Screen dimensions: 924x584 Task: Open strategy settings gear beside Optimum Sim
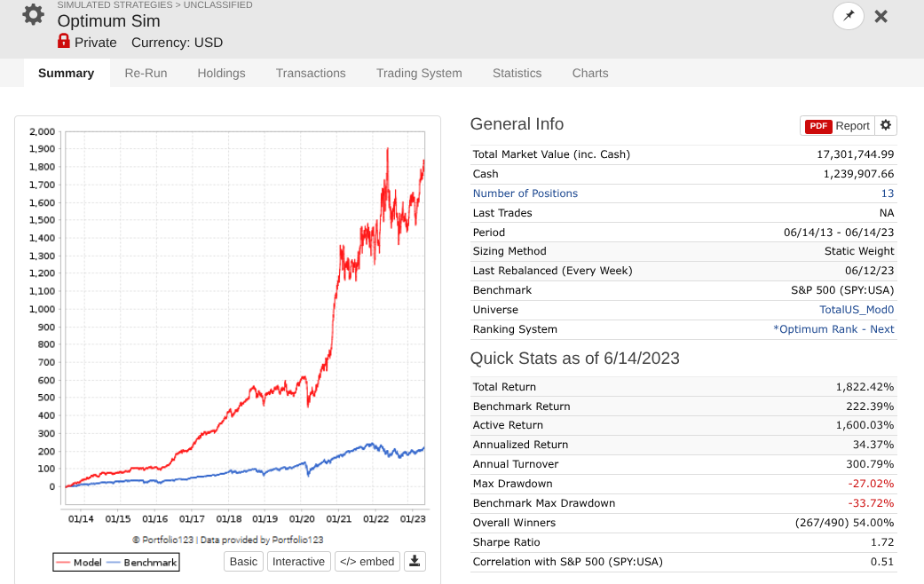tap(33, 15)
